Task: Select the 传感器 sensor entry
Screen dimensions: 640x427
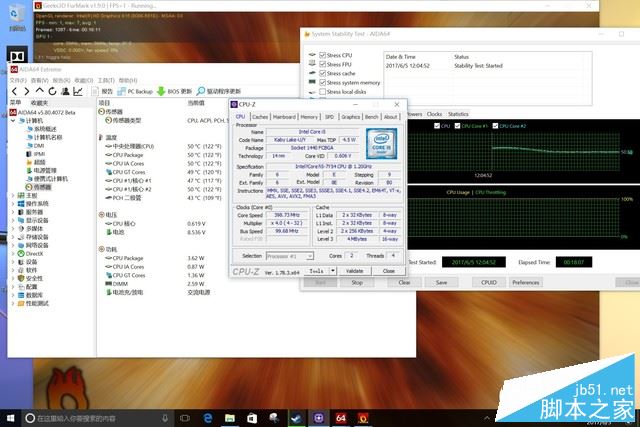Action: click(x=39, y=187)
